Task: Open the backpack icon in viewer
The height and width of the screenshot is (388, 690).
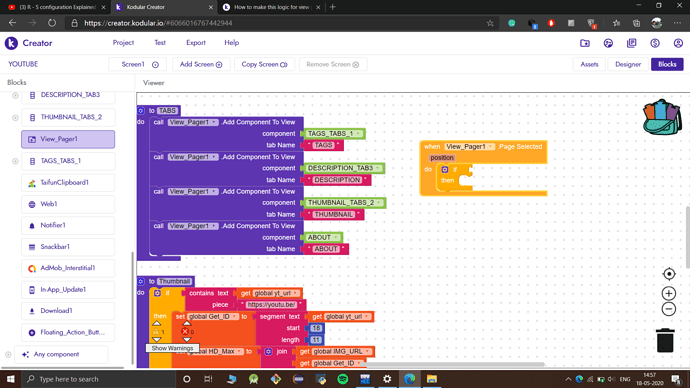Action: pyautogui.click(x=662, y=117)
